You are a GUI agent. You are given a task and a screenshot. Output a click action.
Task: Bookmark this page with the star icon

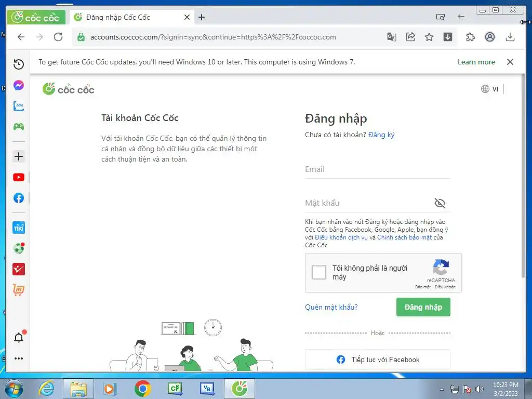pyautogui.click(x=429, y=37)
